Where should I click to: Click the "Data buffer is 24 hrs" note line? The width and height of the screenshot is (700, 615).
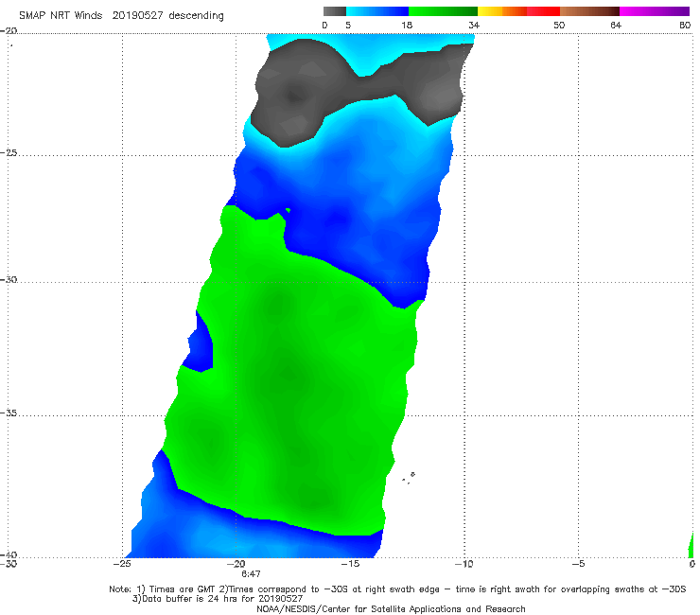[218, 599]
